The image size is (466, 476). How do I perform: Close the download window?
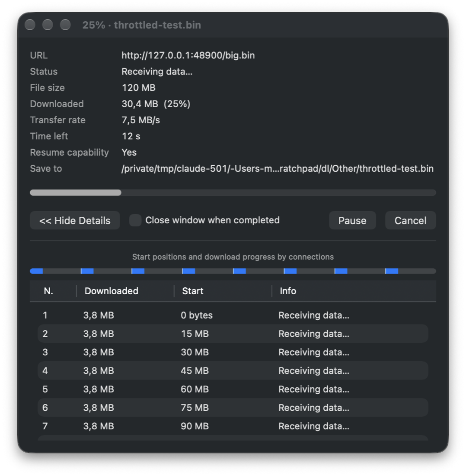point(30,25)
